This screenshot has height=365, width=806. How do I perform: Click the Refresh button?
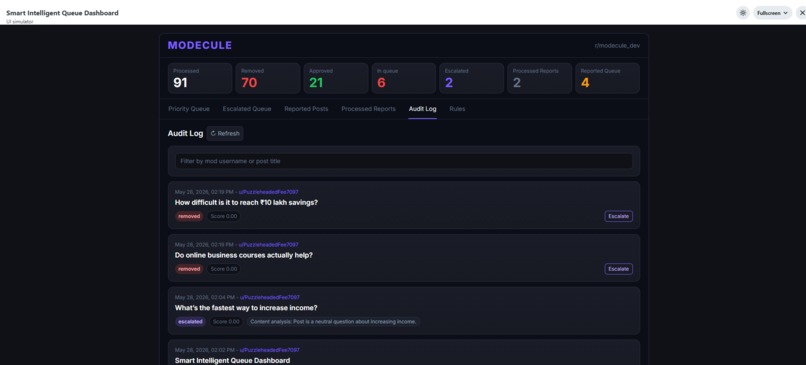tap(225, 134)
